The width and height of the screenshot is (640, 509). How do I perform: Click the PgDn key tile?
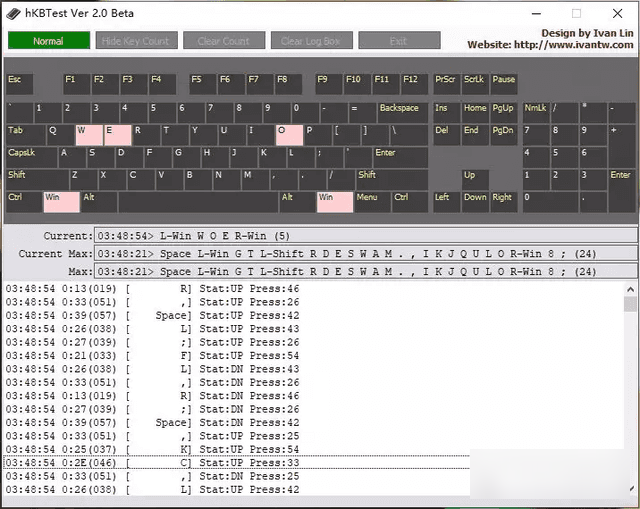pyautogui.click(x=504, y=135)
